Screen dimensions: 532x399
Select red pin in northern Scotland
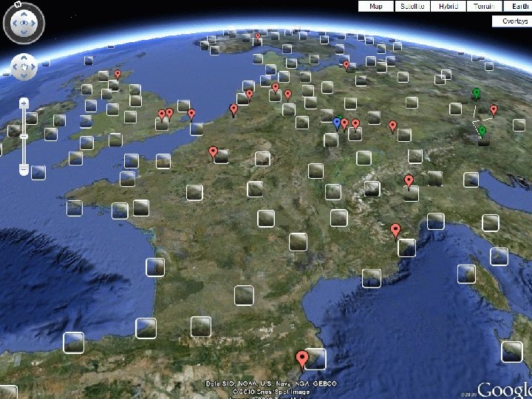[x=117, y=75]
